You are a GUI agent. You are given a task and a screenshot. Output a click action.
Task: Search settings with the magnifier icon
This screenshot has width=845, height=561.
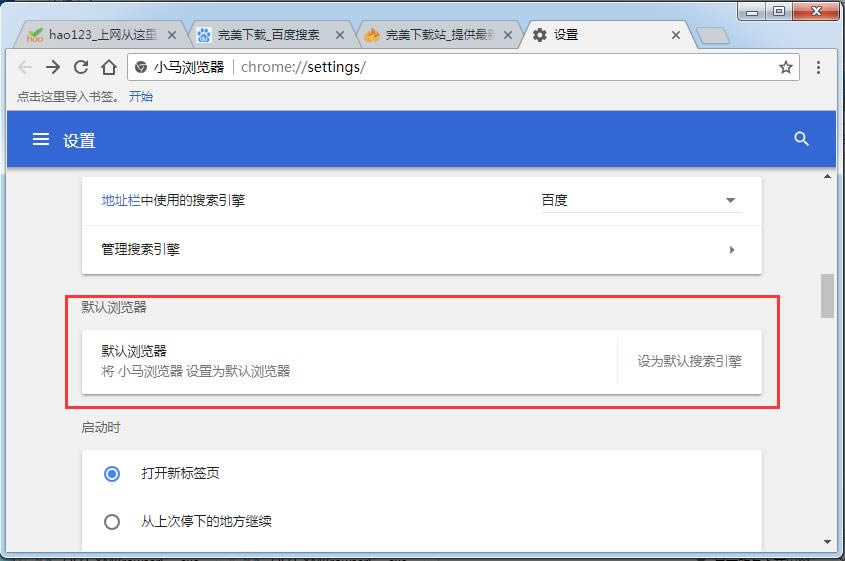(801, 140)
